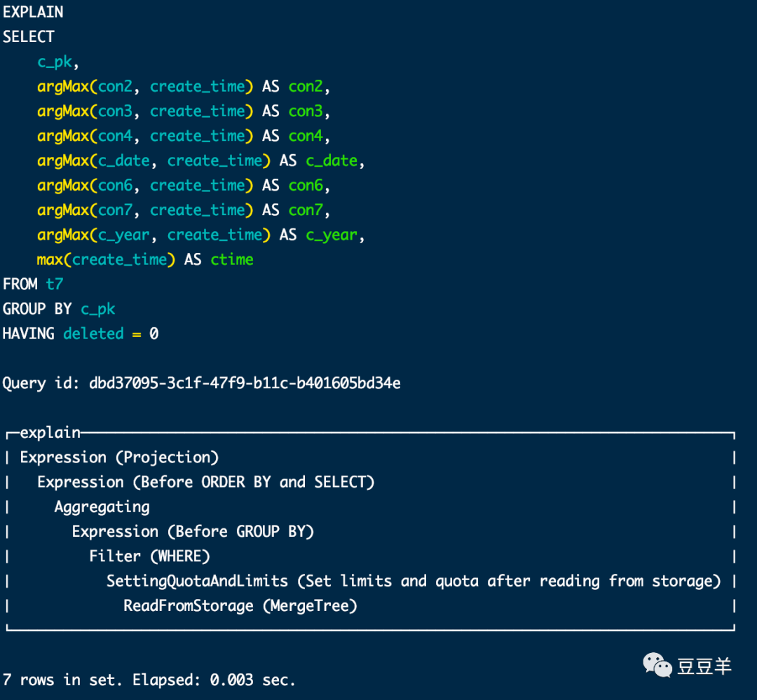Click the EXPLAIN keyword on the first line
757x700 pixels.
tap(33, 12)
